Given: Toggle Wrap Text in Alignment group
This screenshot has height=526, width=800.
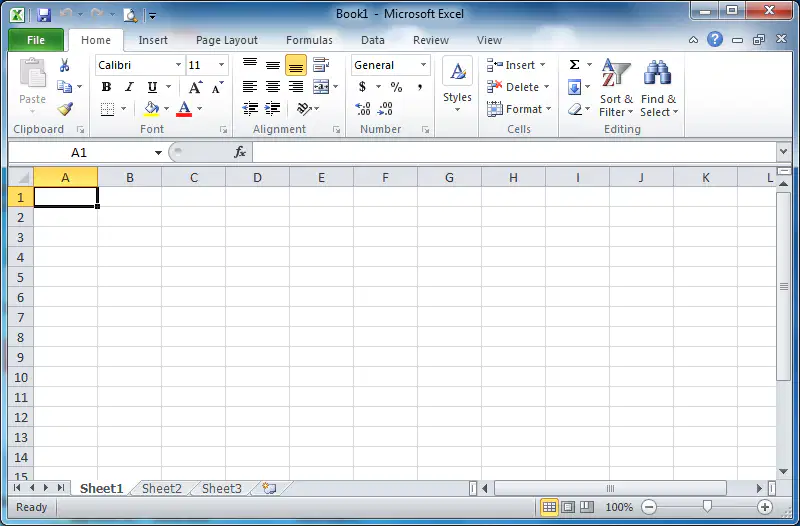Looking at the screenshot, I should point(321,65).
